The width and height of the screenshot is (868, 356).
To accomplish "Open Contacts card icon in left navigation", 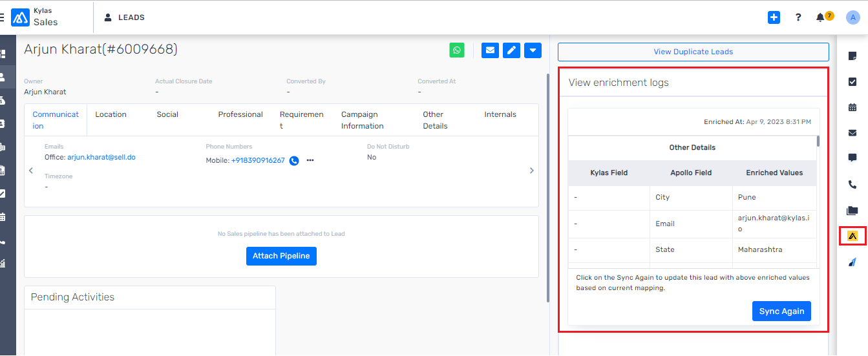I will [3, 123].
